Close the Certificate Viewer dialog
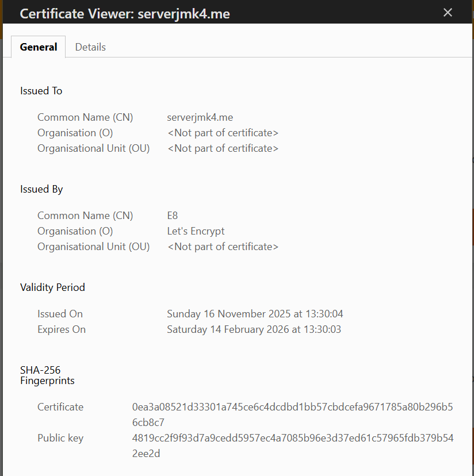 click(x=448, y=12)
